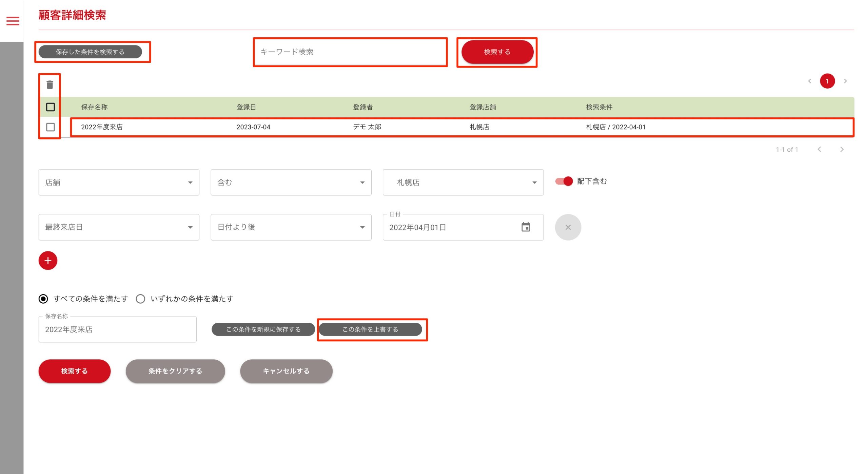Click 保存した条件を検索する button

point(90,52)
